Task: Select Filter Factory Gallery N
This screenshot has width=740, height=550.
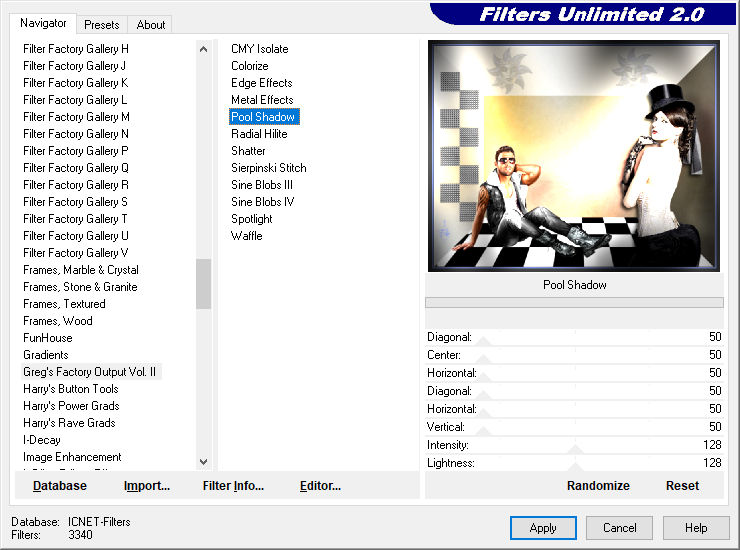Action: point(76,134)
